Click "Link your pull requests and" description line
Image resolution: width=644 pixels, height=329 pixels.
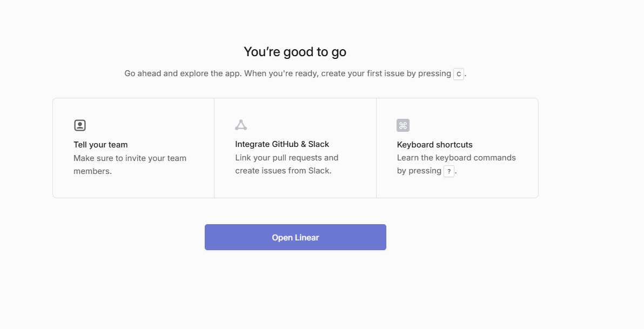(x=286, y=158)
